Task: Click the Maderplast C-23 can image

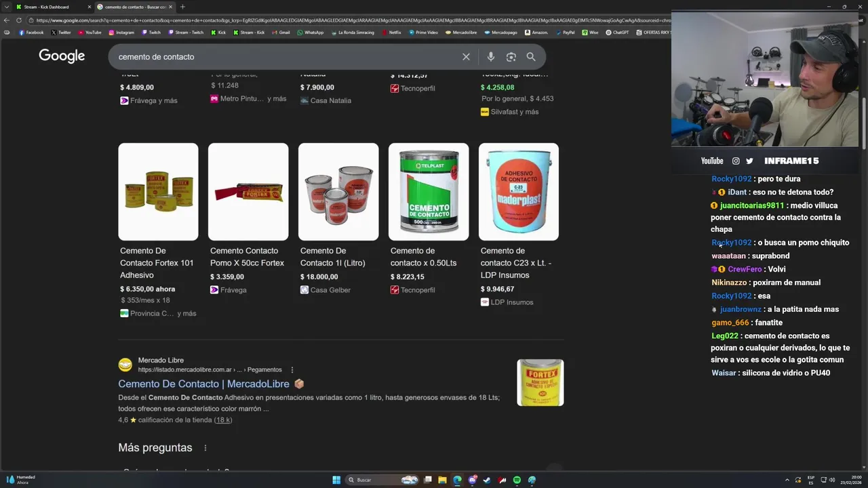Action: click(x=519, y=192)
